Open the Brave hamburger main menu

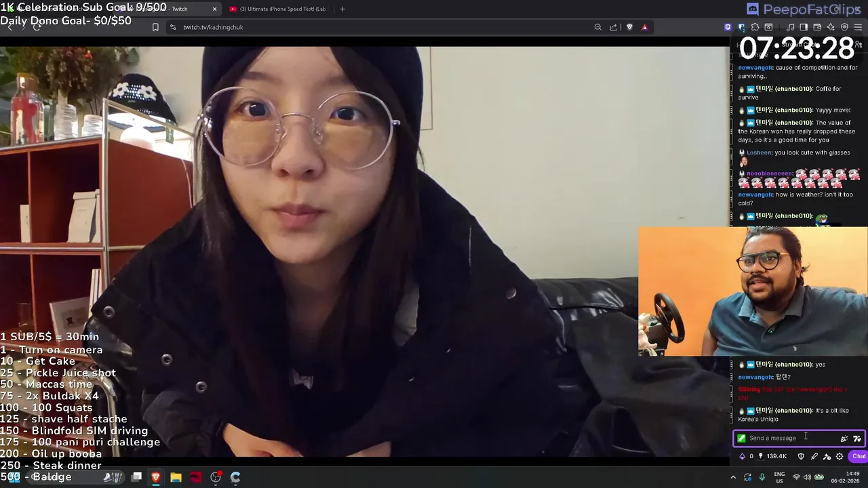click(x=858, y=27)
